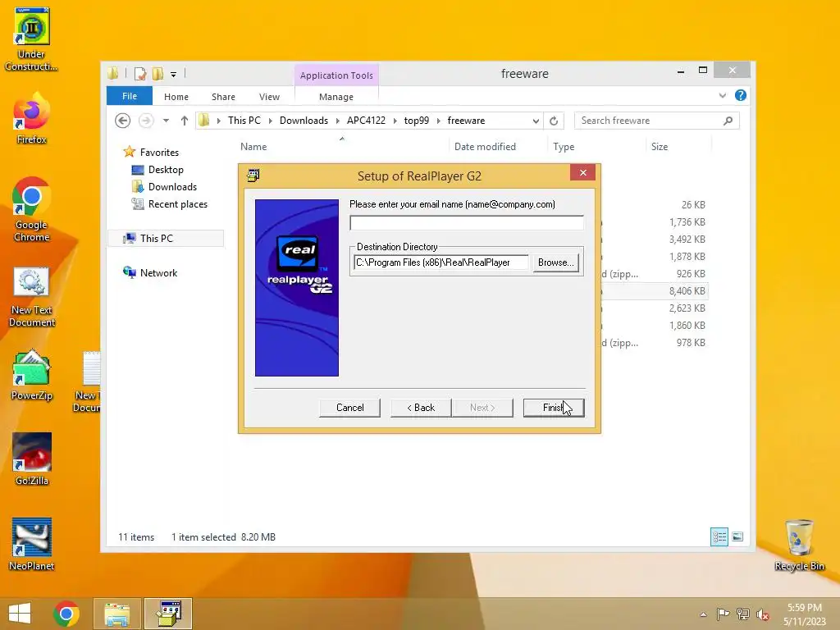The image size is (840, 630).
Task: Go Back in RealPlayer setup wizard
Action: click(421, 408)
